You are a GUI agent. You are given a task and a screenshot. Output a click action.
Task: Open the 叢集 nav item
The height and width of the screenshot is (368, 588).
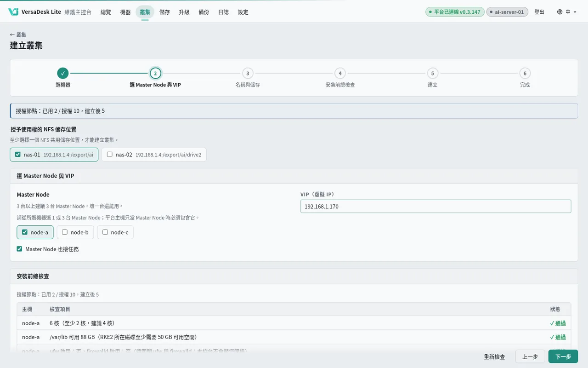click(x=145, y=12)
